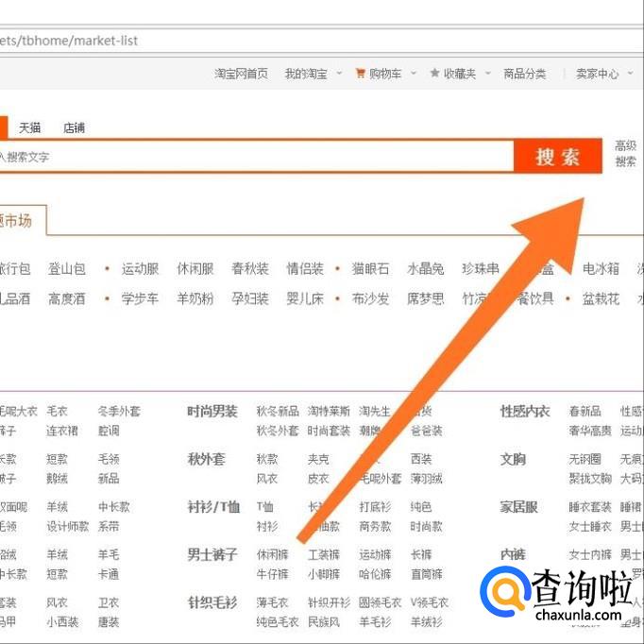Click the 薄羽绒 link
Viewport: 644px width, 644px height.
(x=426, y=479)
